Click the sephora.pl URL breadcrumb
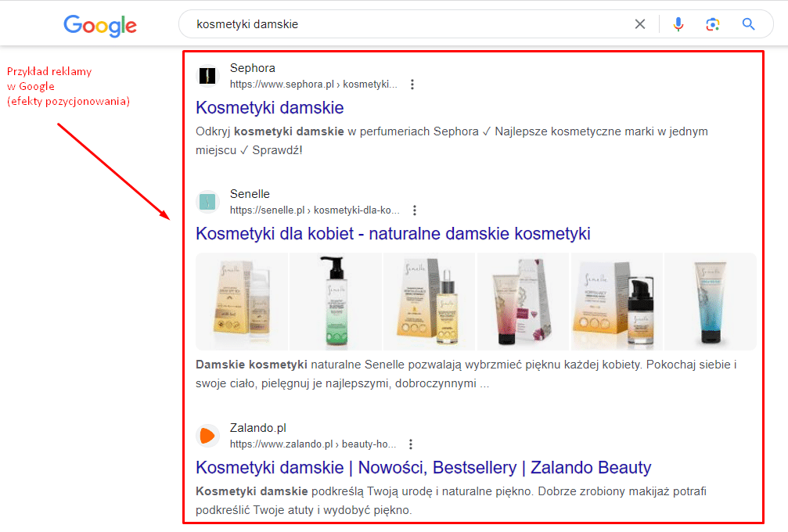The image size is (788, 532). coord(314,84)
